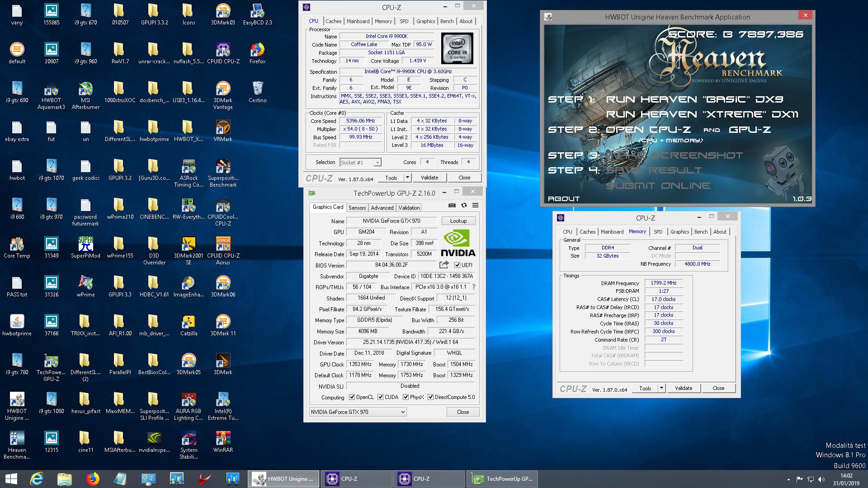Open Internet Explorer from the taskbar
The height and width of the screenshot is (488, 868).
36,479
